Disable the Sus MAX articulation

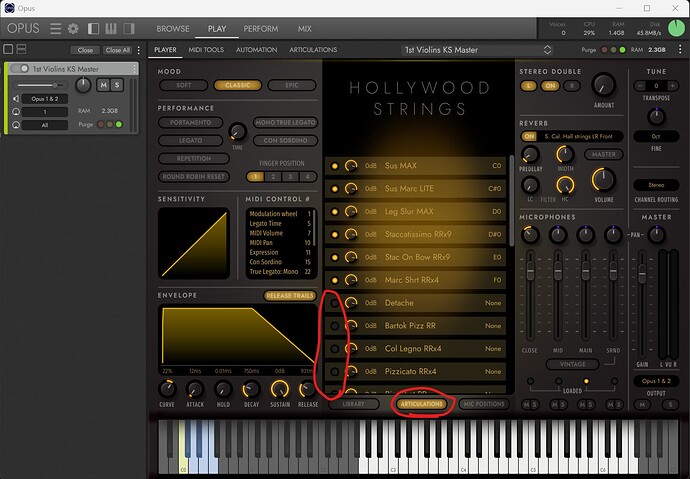point(334,166)
